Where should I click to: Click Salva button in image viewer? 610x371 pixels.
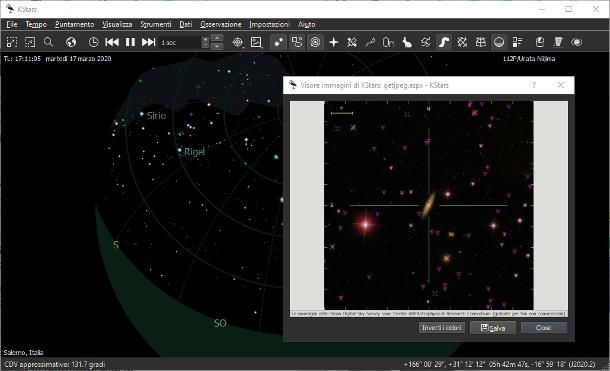click(493, 328)
